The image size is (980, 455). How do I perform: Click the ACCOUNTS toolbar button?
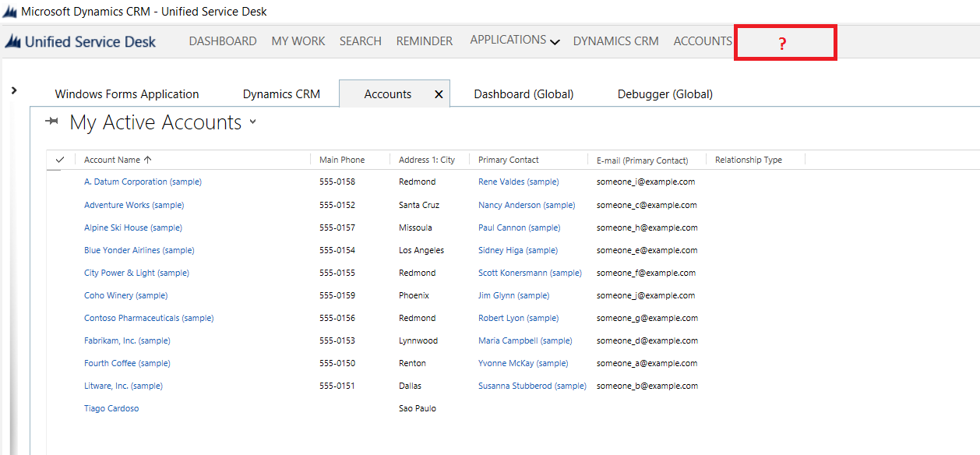703,41
